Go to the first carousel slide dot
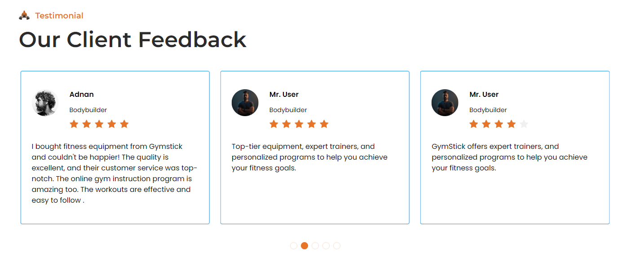The height and width of the screenshot is (265, 644). pos(294,246)
